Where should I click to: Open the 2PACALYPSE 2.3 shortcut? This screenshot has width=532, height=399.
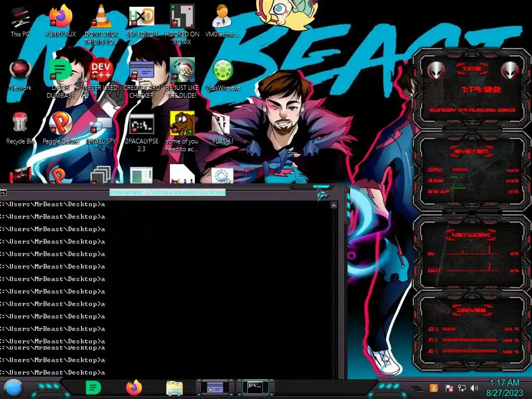(x=141, y=132)
